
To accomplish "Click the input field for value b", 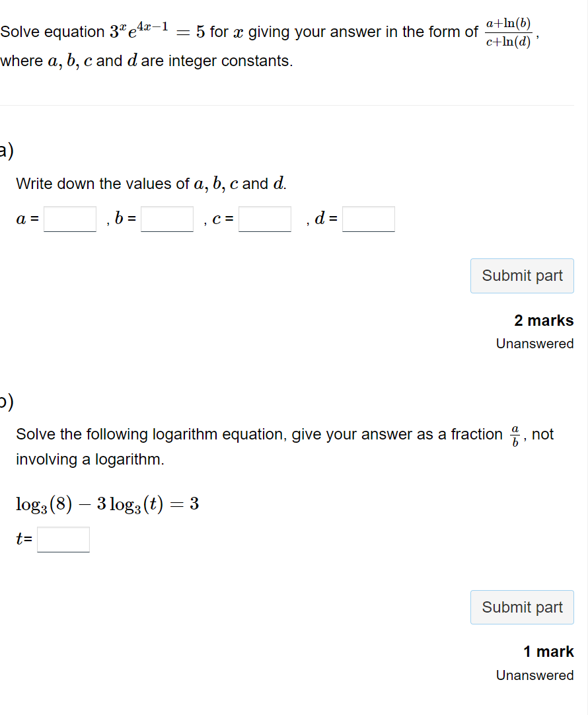I will pyautogui.click(x=166, y=219).
